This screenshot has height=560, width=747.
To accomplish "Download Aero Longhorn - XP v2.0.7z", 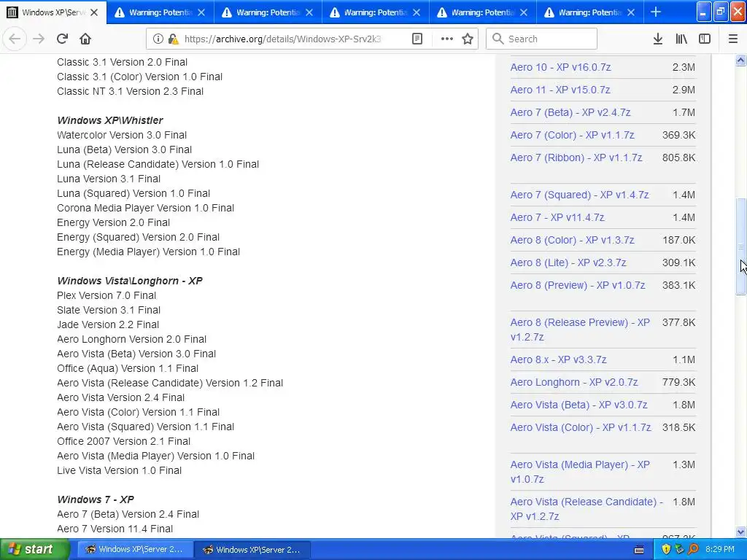I will [574, 382].
